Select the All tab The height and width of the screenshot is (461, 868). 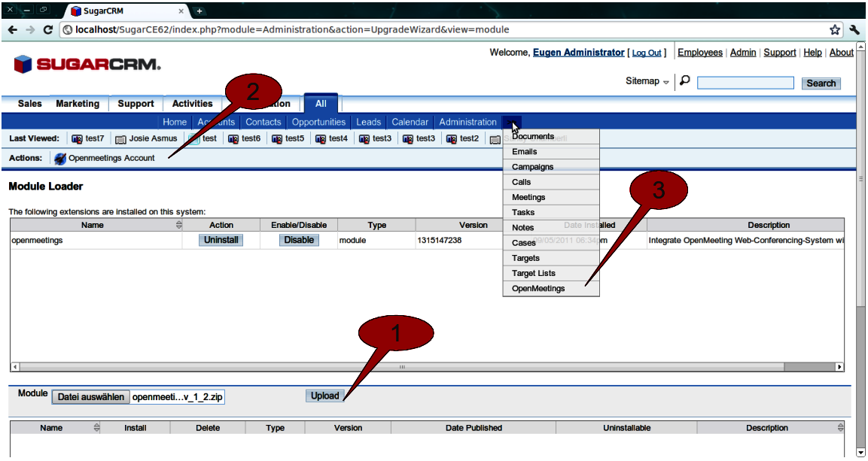[321, 103]
